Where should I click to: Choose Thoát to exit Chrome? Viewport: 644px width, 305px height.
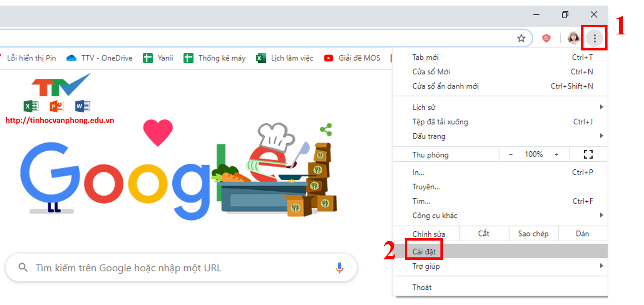500,287
